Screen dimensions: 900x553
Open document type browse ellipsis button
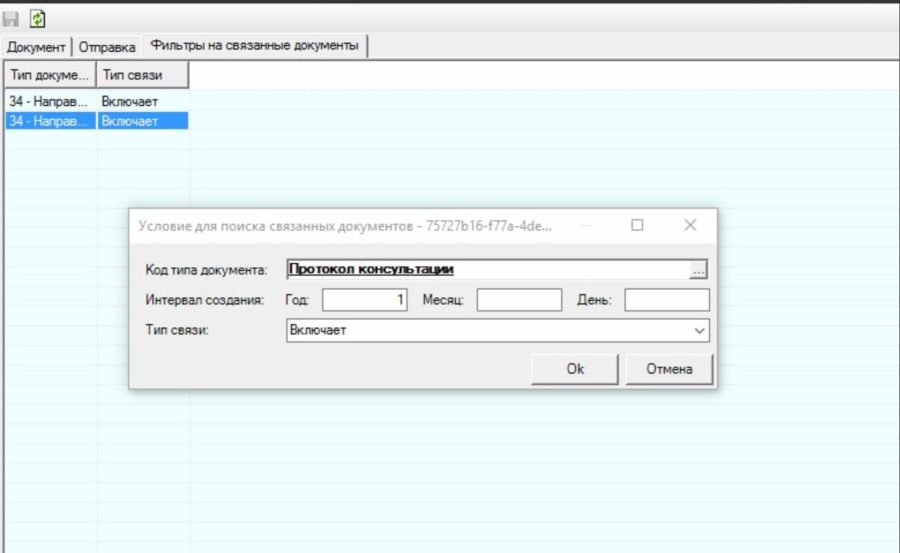tap(698, 269)
